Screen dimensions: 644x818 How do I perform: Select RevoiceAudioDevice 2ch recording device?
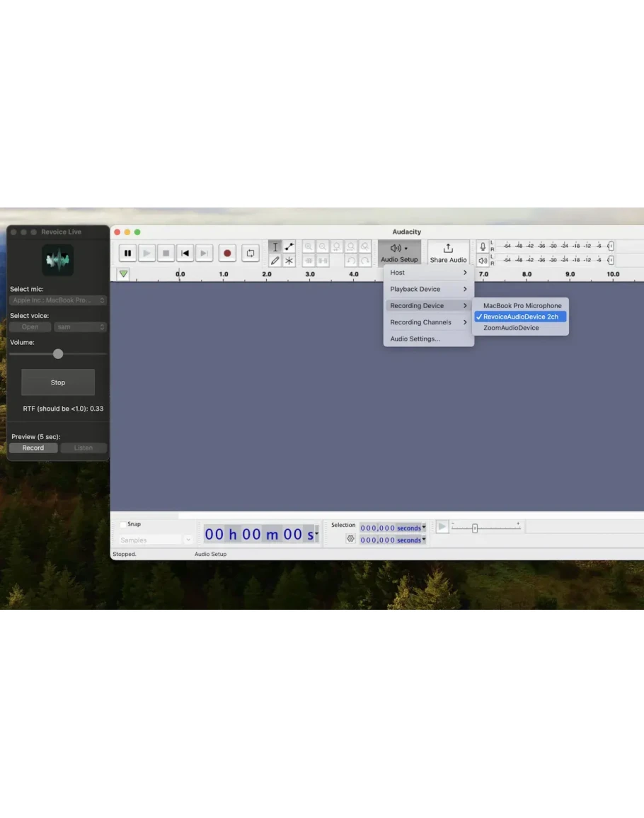[x=520, y=317]
